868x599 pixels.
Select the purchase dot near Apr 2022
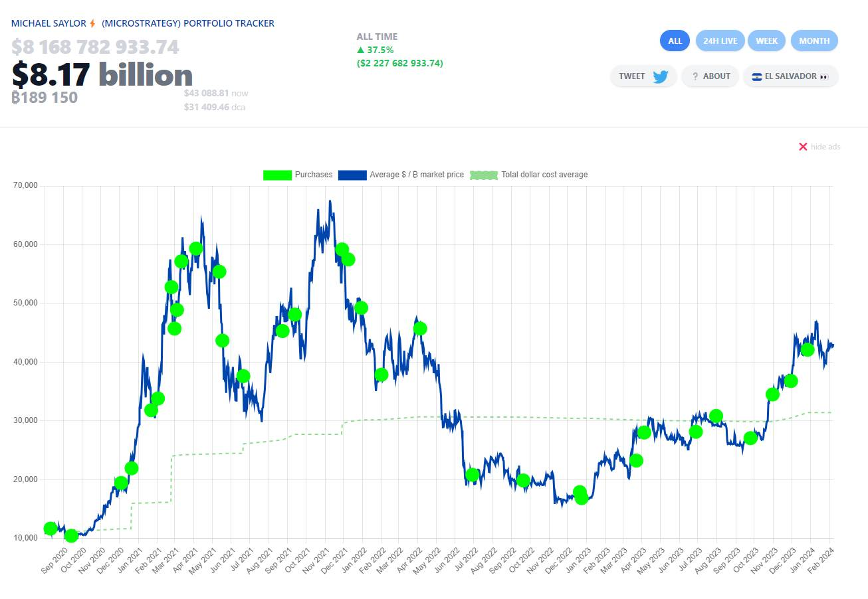tap(420, 329)
